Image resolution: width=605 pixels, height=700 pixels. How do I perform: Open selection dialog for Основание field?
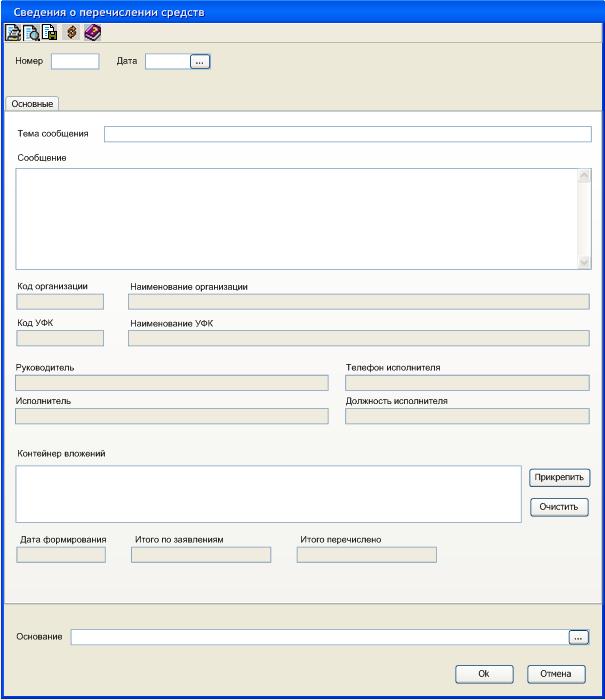578,637
